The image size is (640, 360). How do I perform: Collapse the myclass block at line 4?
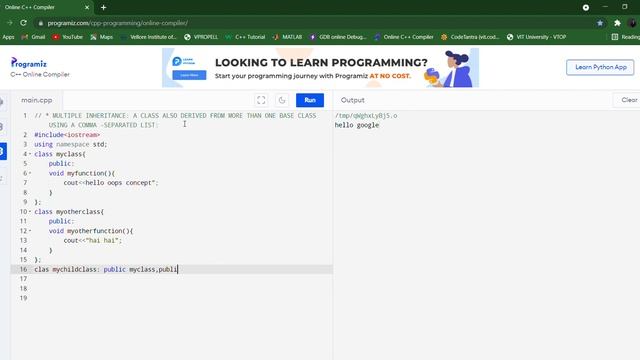click(x=30, y=154)
